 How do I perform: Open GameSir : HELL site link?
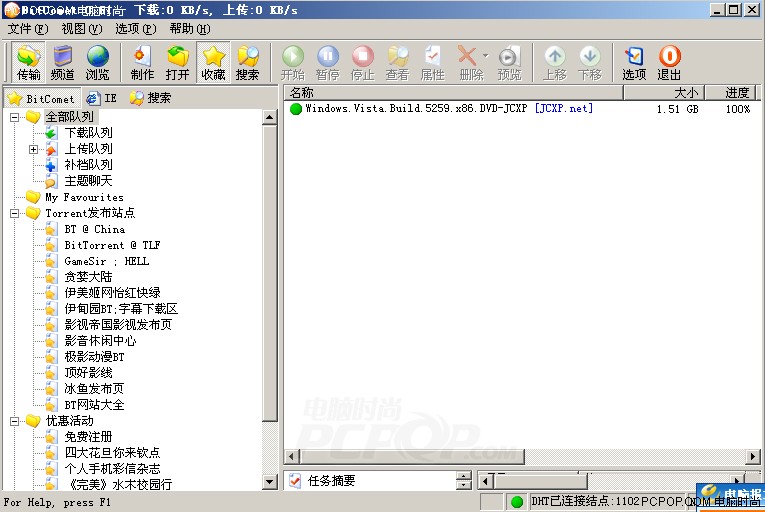pyautogui.click(x=106, y=261)
